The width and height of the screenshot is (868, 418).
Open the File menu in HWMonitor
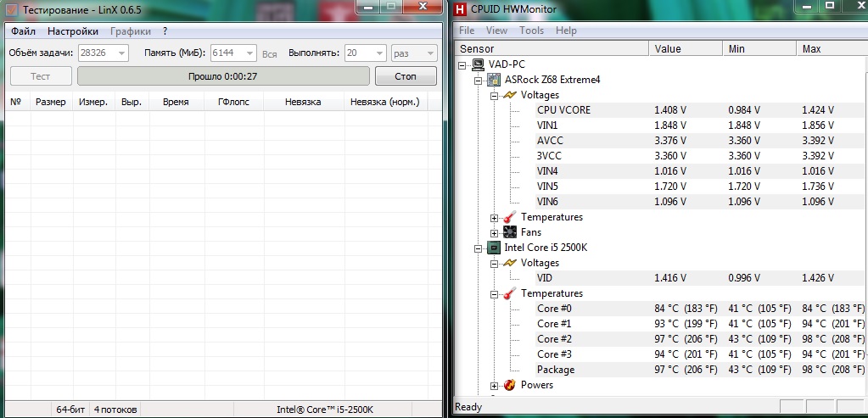click(467, 31)
